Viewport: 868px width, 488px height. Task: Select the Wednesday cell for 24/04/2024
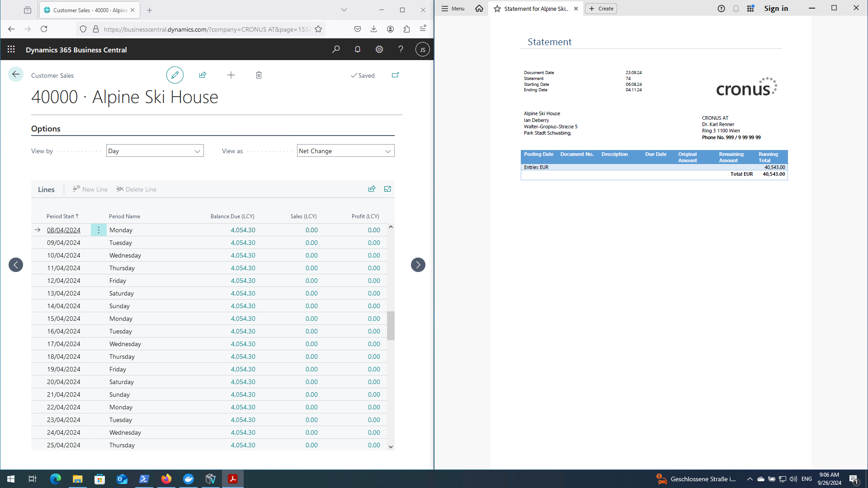click(x=125, y=432)
